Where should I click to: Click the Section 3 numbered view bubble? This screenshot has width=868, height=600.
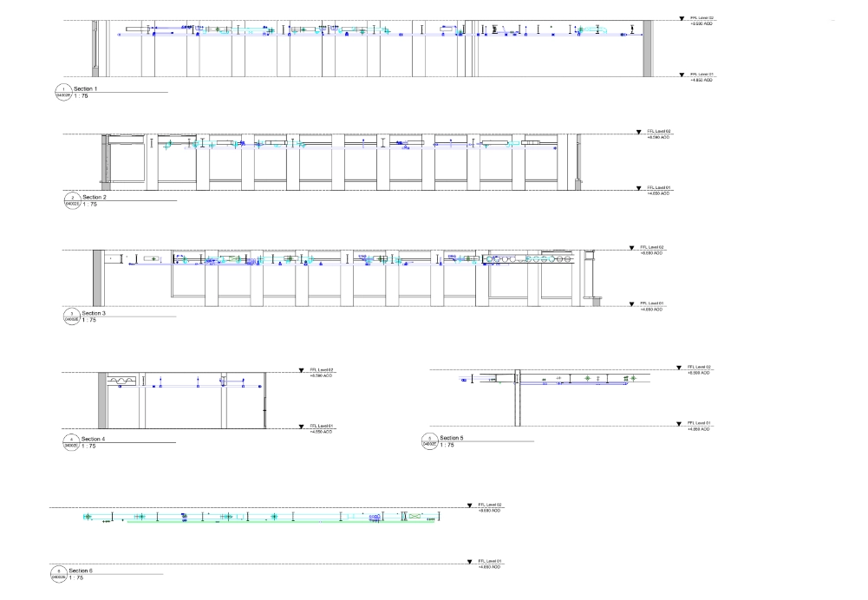(71, 314)
